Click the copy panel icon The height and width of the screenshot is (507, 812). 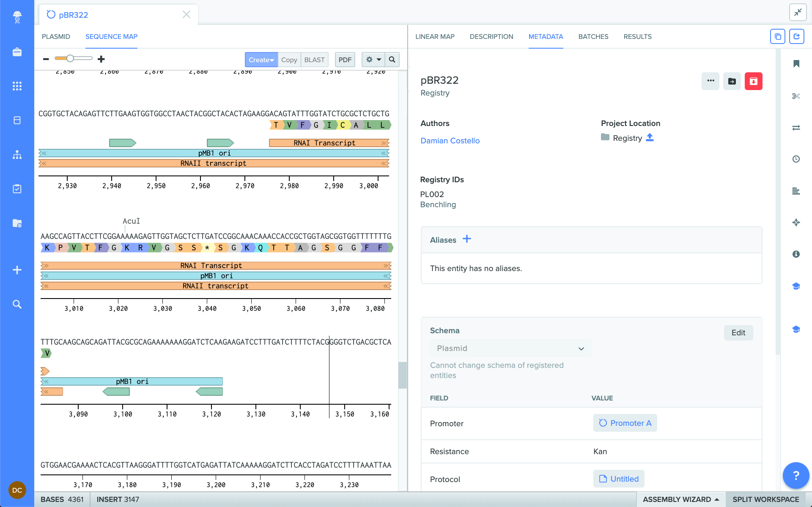pos(778,36)
